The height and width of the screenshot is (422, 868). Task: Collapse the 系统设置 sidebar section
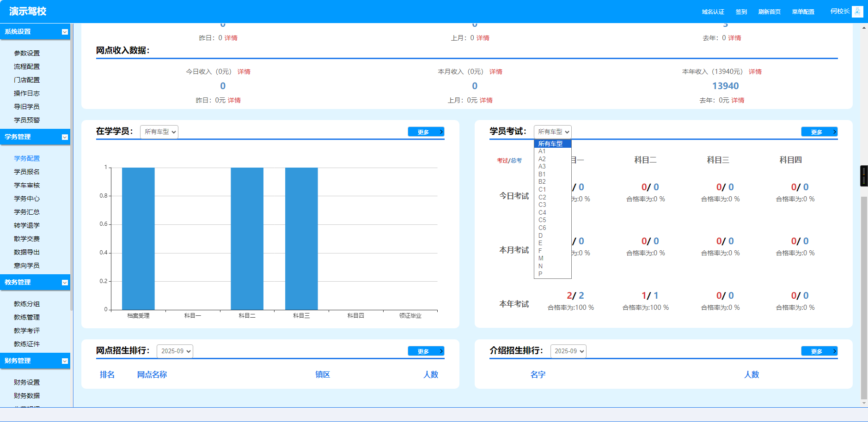point(64,32)
